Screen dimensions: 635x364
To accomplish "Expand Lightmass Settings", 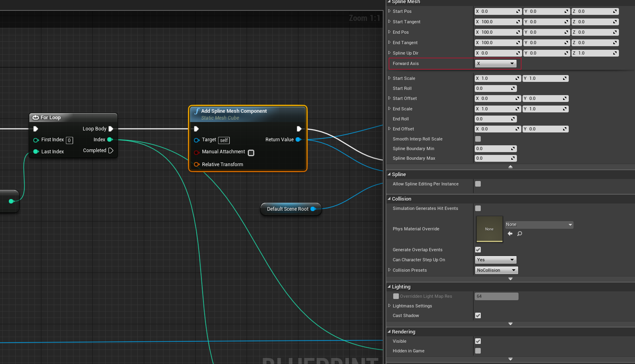I will (389, 306).
